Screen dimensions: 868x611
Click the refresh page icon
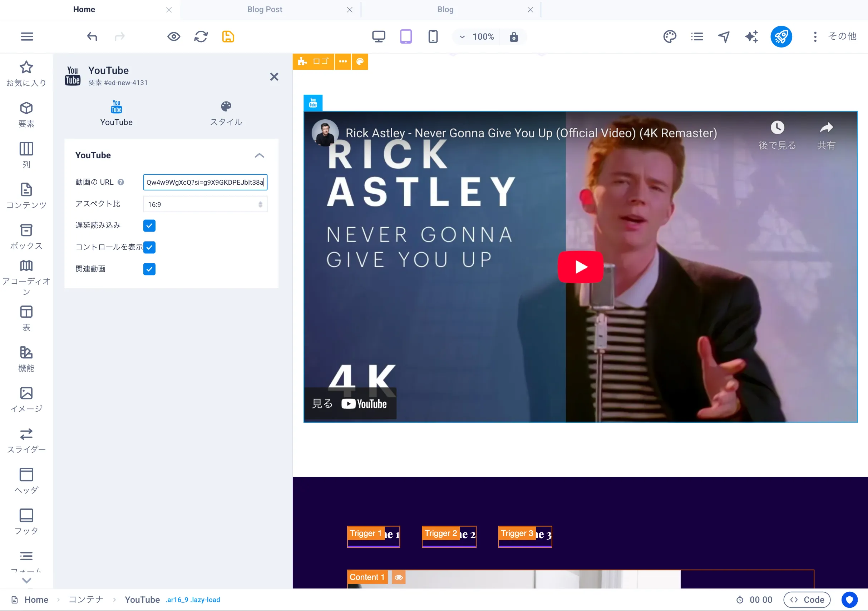click(x=201, y=37)
